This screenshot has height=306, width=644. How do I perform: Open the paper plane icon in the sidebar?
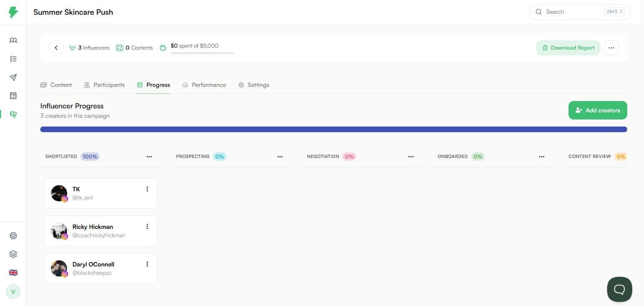click(x=13, y=78)
